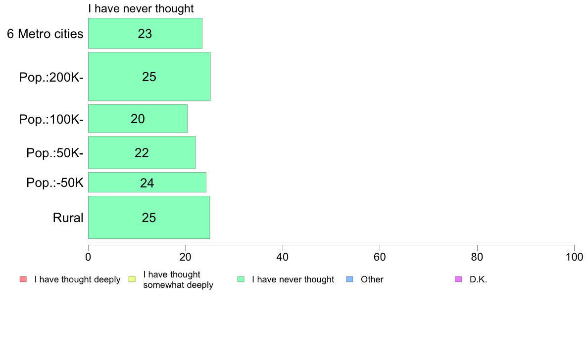Select the Pop.:-50K bar showing 24
Screen dimensions: 588x364
[x=147, y=182]
